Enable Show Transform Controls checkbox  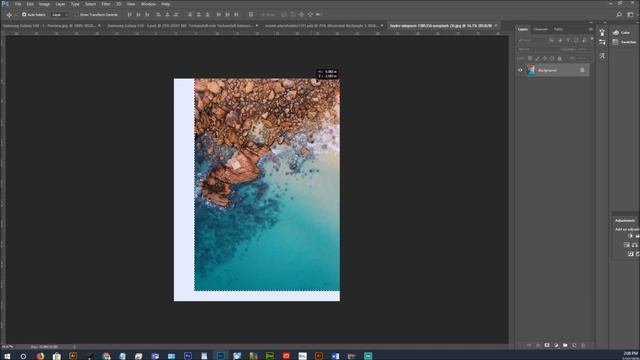point(77,15)
